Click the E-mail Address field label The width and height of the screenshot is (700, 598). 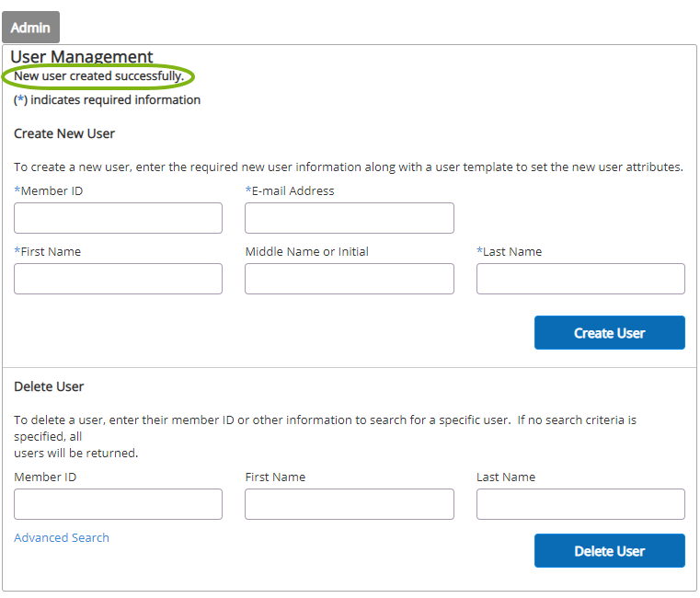(x=292, y=191)
